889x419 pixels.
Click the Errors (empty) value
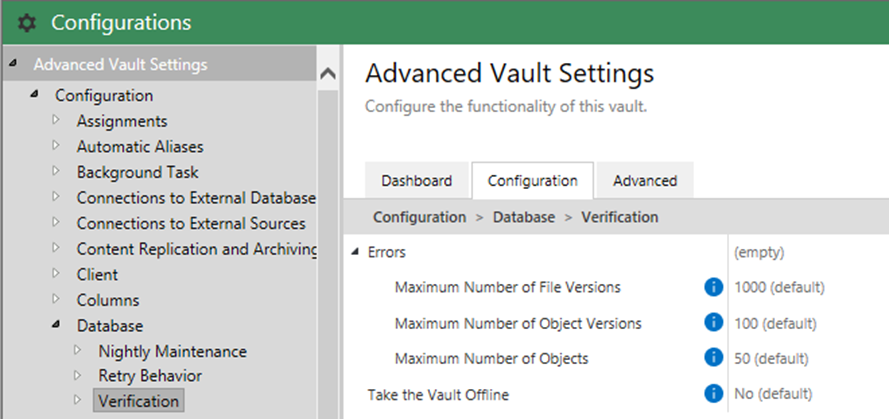(x=759, y=252)
